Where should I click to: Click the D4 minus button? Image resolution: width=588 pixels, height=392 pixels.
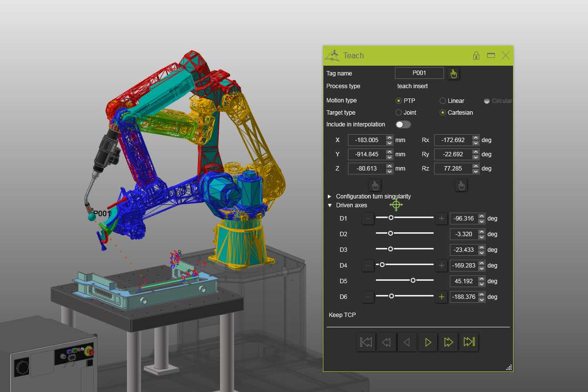point(368,266)
